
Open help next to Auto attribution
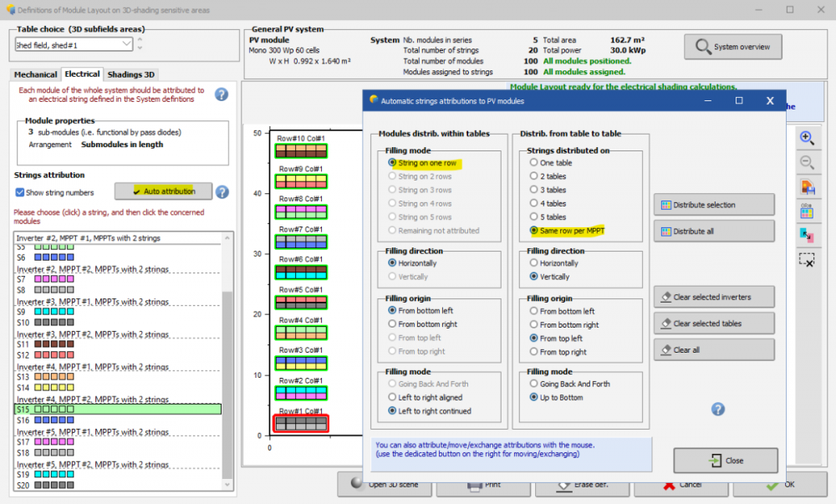pyautogui.click(x=222, y=191)
